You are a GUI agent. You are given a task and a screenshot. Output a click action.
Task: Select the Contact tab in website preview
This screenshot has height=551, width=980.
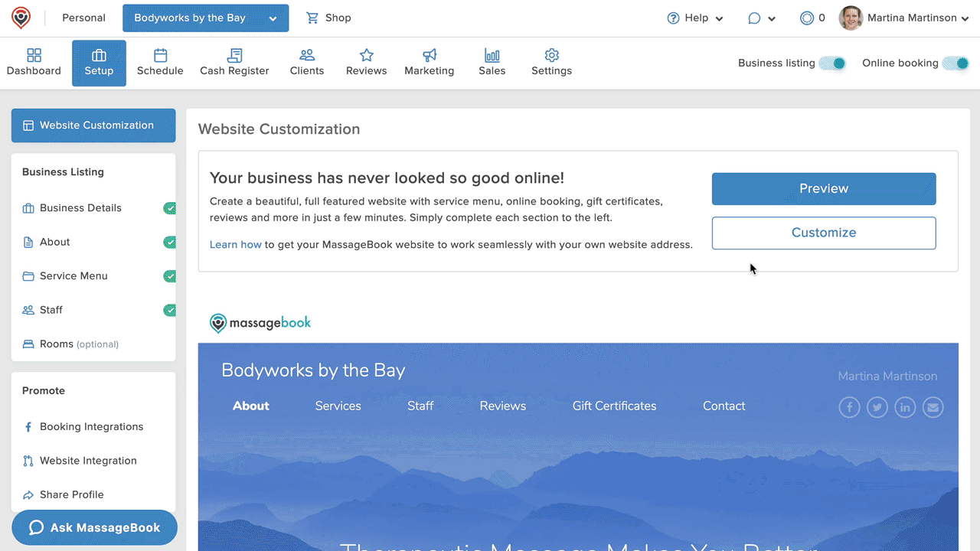[724, 406]
